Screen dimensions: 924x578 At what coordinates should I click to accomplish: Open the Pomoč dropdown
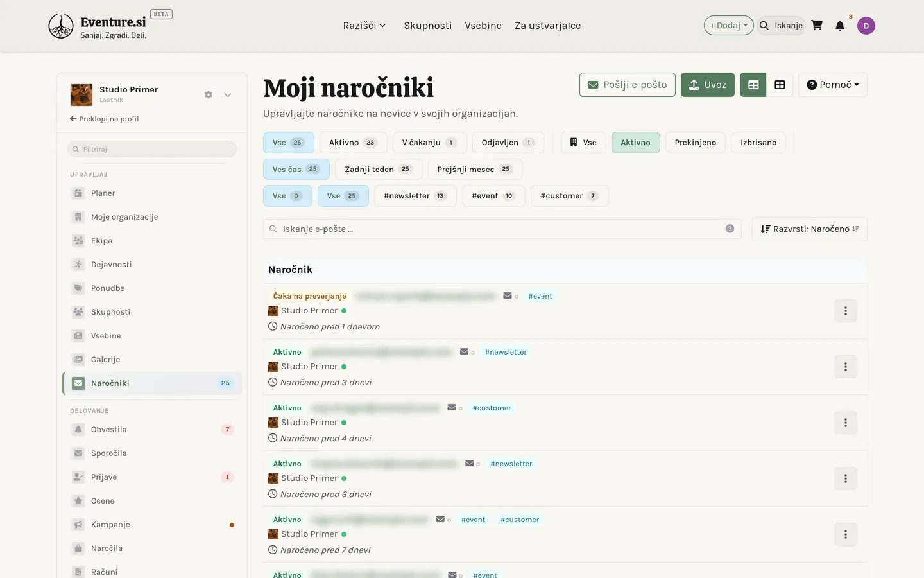832,85
